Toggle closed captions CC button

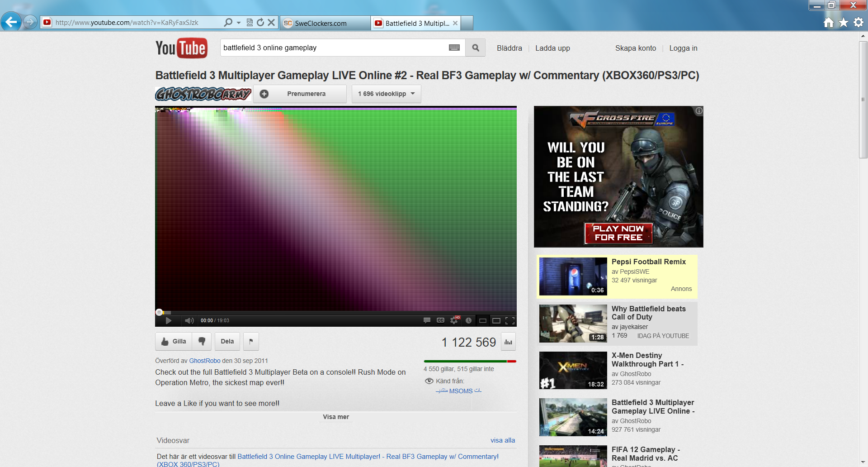[440, 320]
